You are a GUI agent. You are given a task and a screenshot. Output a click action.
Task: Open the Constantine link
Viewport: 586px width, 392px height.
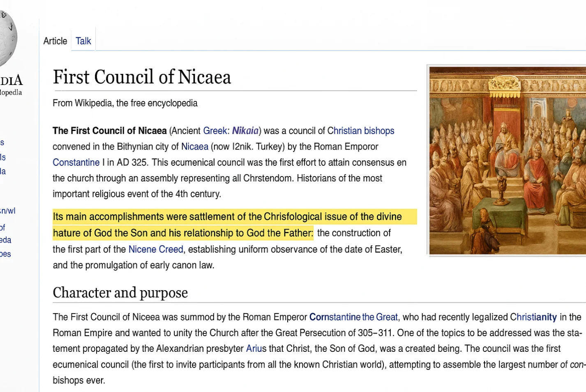76,162
